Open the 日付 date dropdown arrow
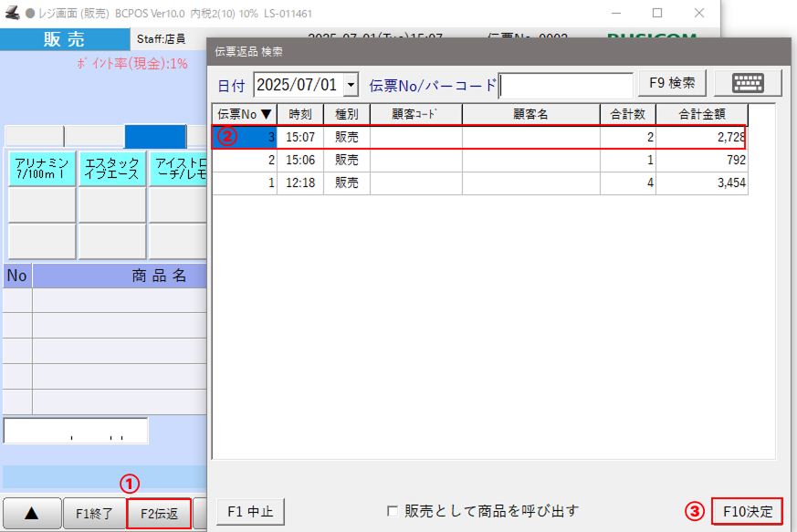Viewport: 797px width, 532px height. (351, 86)
